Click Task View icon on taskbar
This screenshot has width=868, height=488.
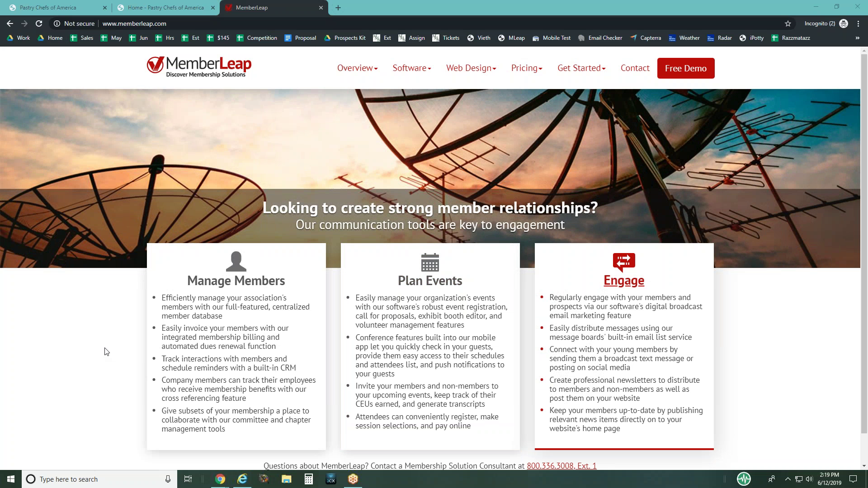pos(188,479)
